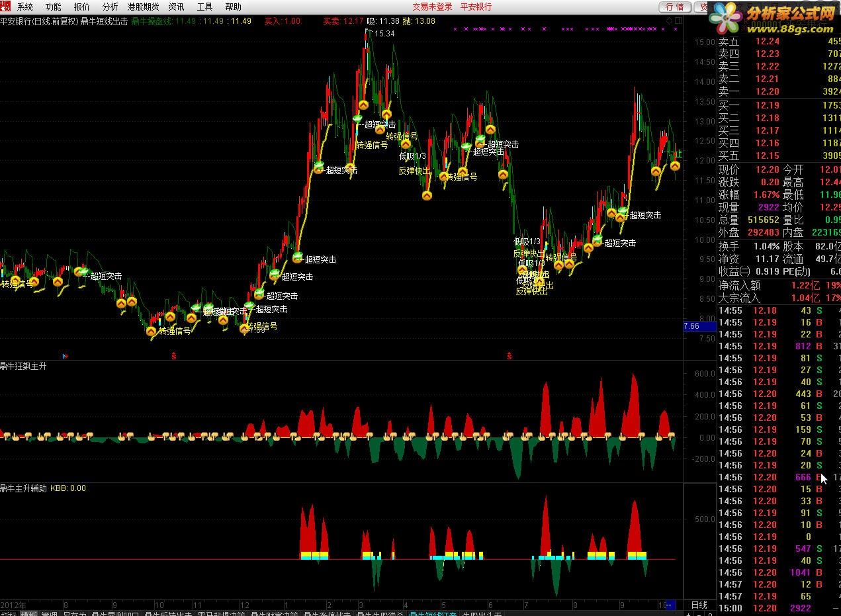Click the small blue button beside 日线
The image size is (841, 616).
670,605
